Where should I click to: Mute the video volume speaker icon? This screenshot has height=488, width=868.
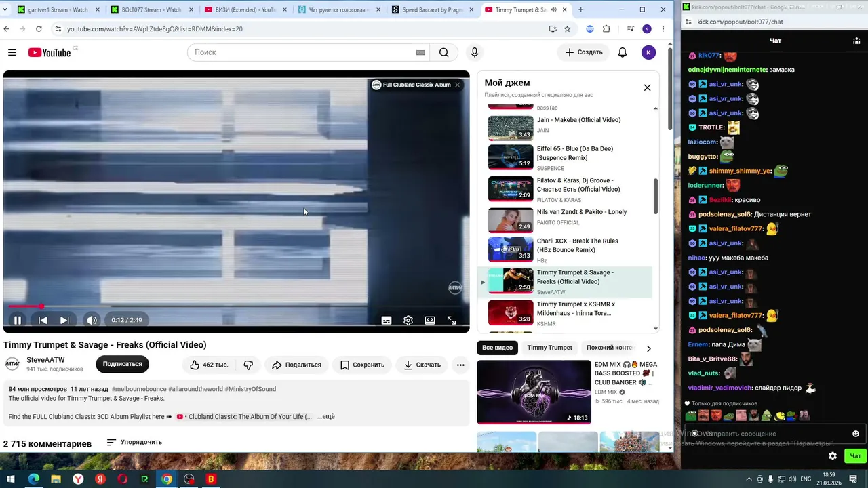tap(92, 321)
